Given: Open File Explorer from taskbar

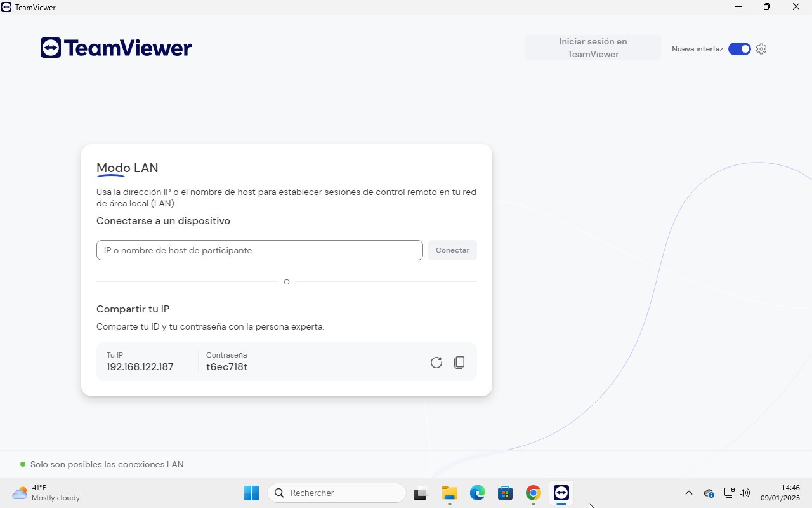Looking at the screenshot, I should click(449, 493).
